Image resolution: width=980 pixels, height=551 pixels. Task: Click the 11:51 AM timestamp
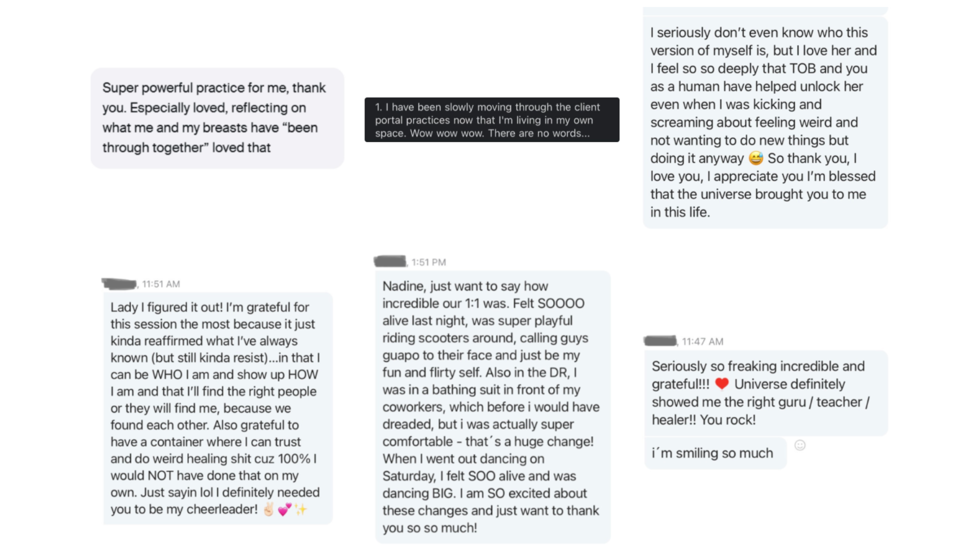coord(161,284)
